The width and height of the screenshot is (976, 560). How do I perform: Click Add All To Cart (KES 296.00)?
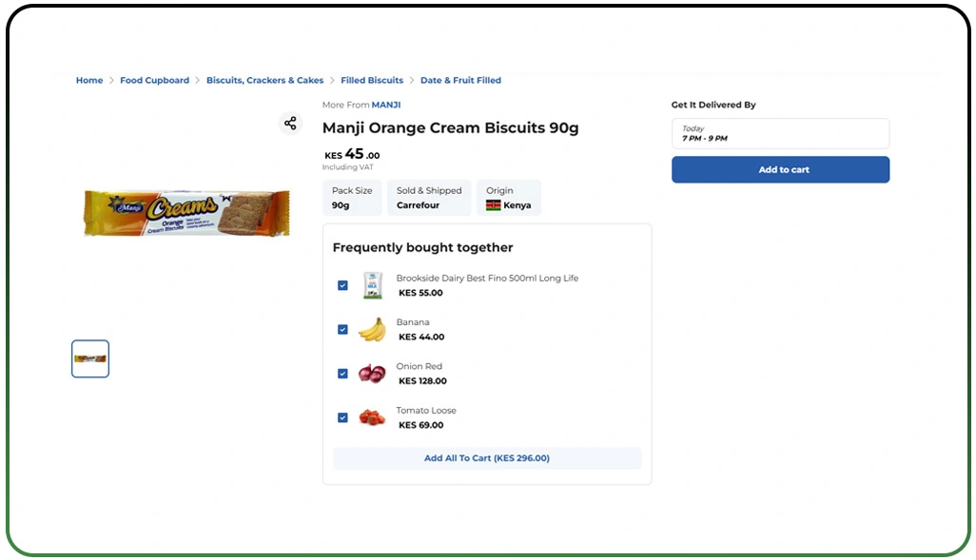[487, 458]
